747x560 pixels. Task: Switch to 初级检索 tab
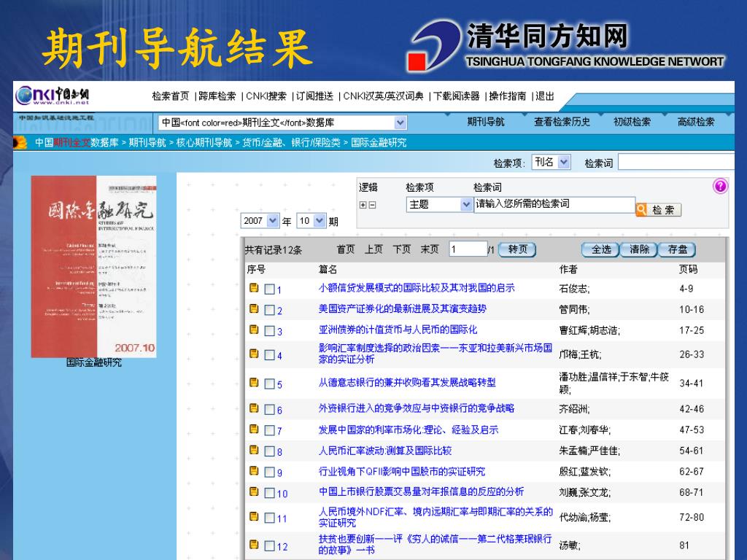(632, 122)
